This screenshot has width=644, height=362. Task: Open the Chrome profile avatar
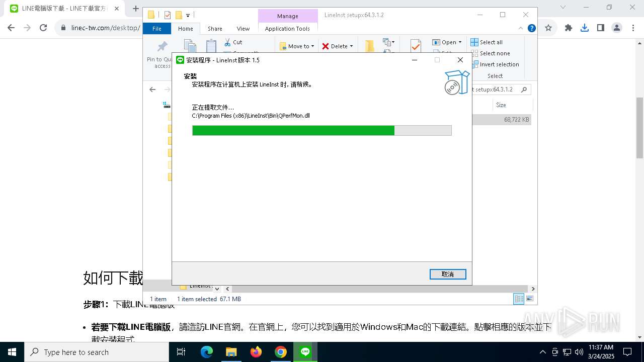(x=617, y=28)
